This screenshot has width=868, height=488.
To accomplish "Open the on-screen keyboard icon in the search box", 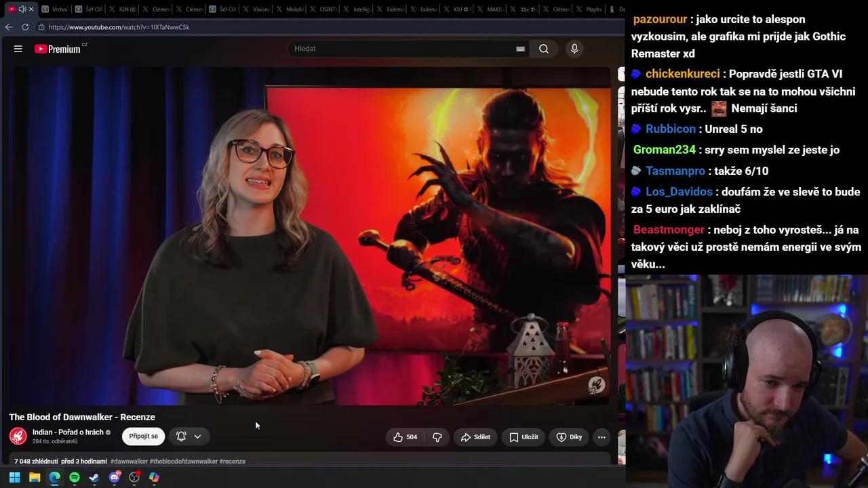I will (x=520, y=49).
